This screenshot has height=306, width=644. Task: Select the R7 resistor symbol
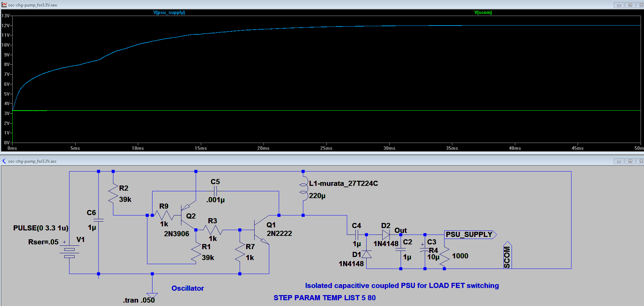240,252
